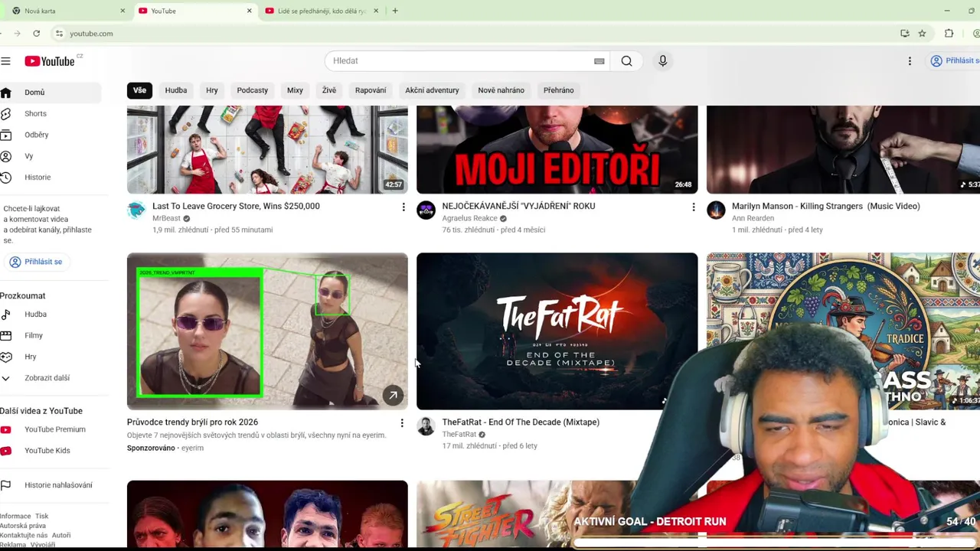Open Marilyn Manson Killing Strangers title
Image resolution: width=980 pixels, height=551 pixels.
point(826,207)
